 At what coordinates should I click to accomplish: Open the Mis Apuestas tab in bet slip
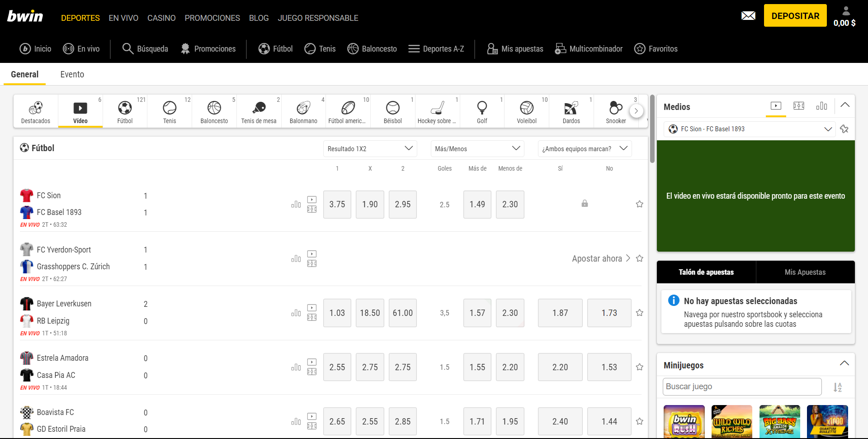(805, 272)
